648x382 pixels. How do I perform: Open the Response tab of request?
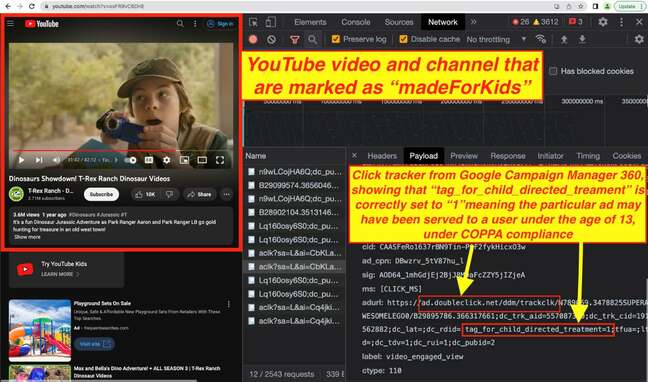pos(508,156)
